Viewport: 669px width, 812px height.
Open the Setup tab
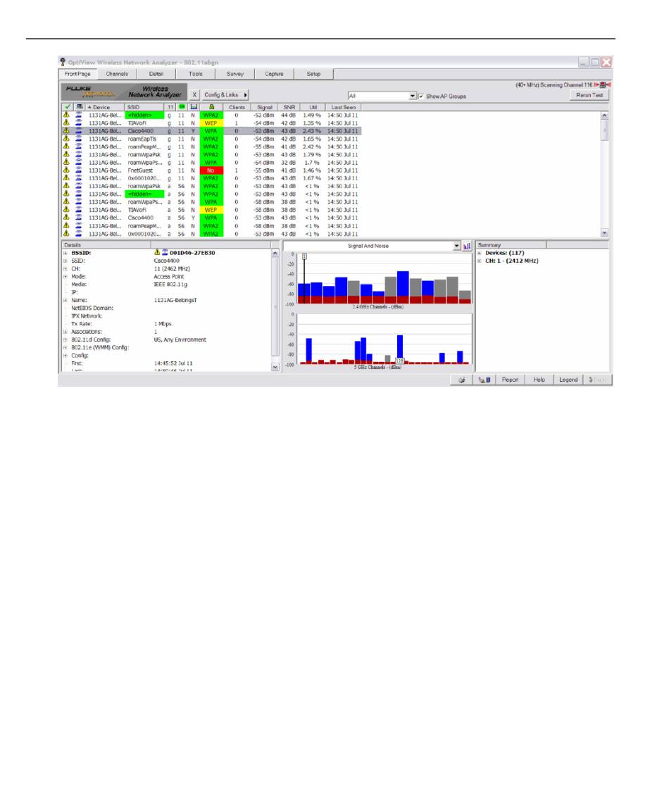[x=314, y=74]
